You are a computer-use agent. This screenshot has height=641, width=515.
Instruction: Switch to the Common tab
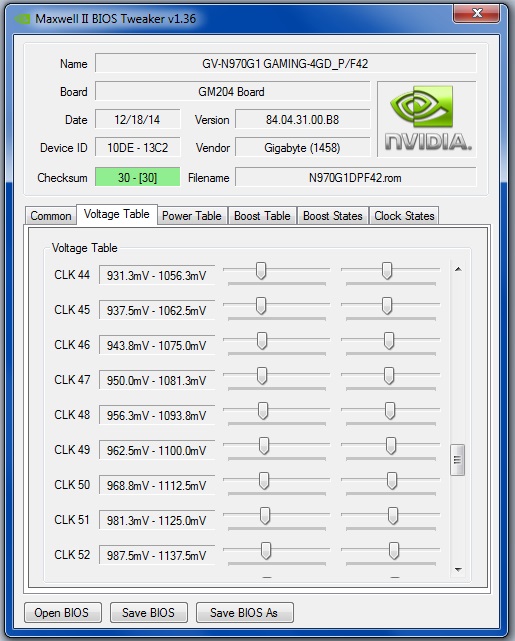[x=51, y=216]
